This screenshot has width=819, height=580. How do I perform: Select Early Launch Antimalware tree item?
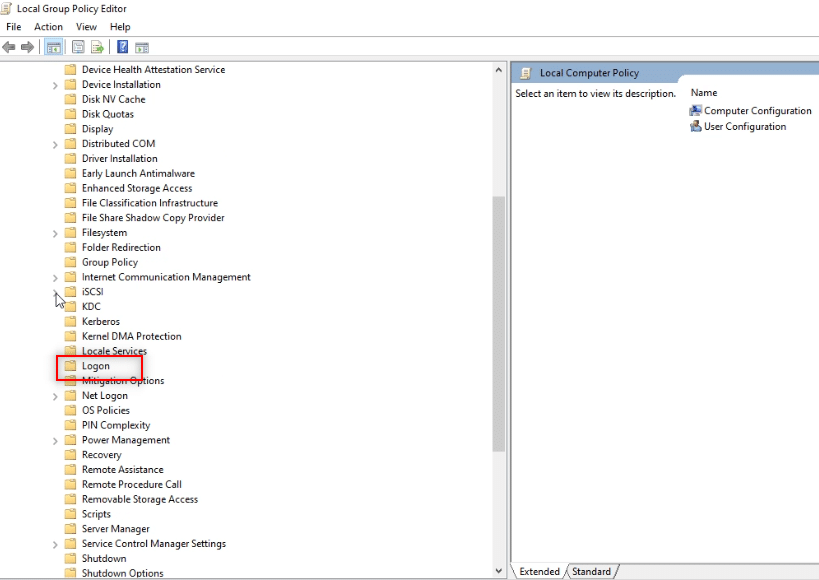pos(138,173)
